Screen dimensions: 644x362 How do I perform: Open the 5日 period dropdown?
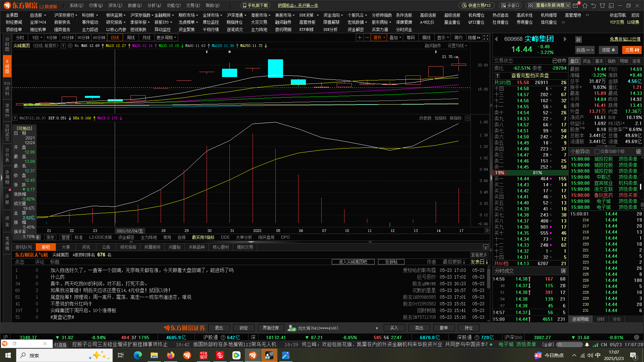[x=37, y=38]
